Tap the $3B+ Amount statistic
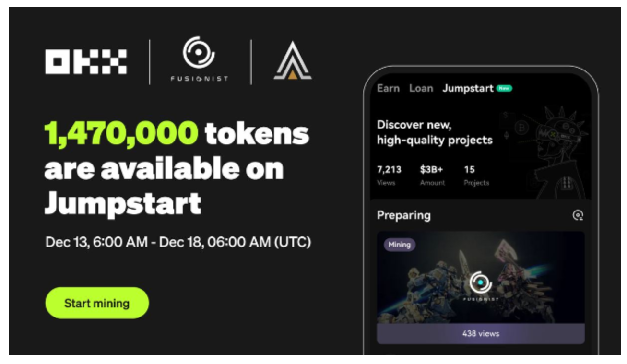This screenshot has height=364, width=627. (432, 176)
